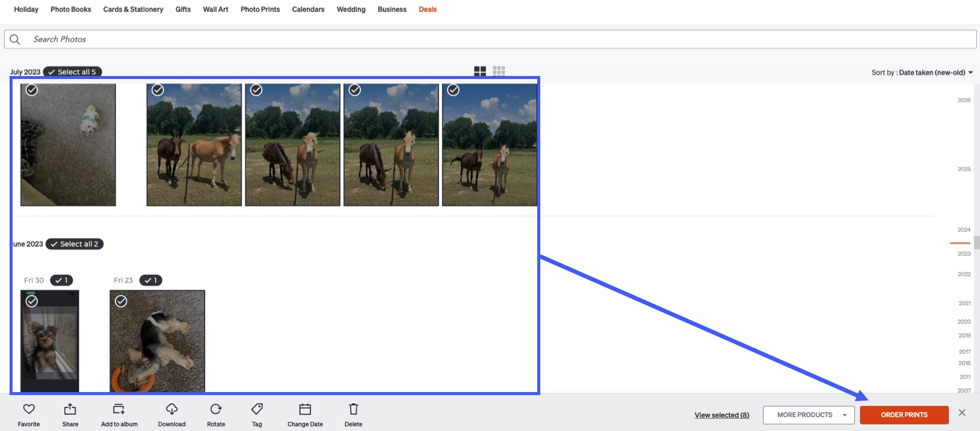Toggle Select all 2 for June 2023
Screen dimensions: 980x431
coord(75,244)
